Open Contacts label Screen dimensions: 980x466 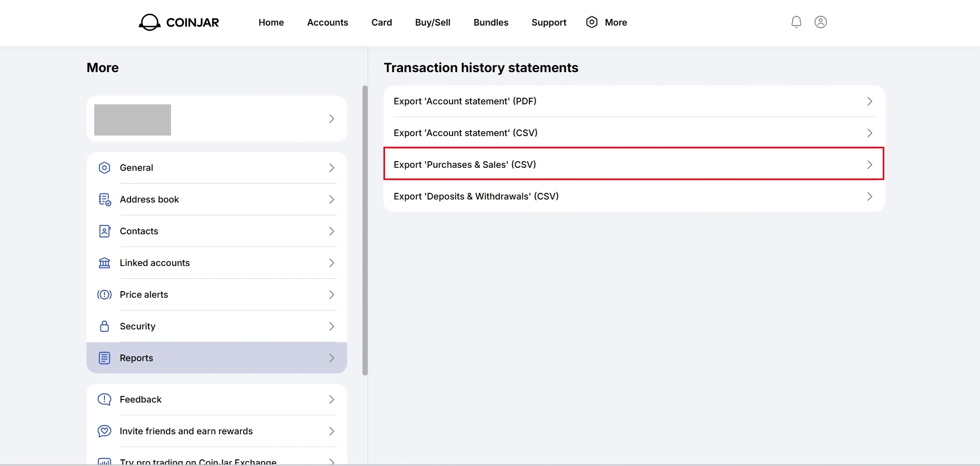[139, 231]
